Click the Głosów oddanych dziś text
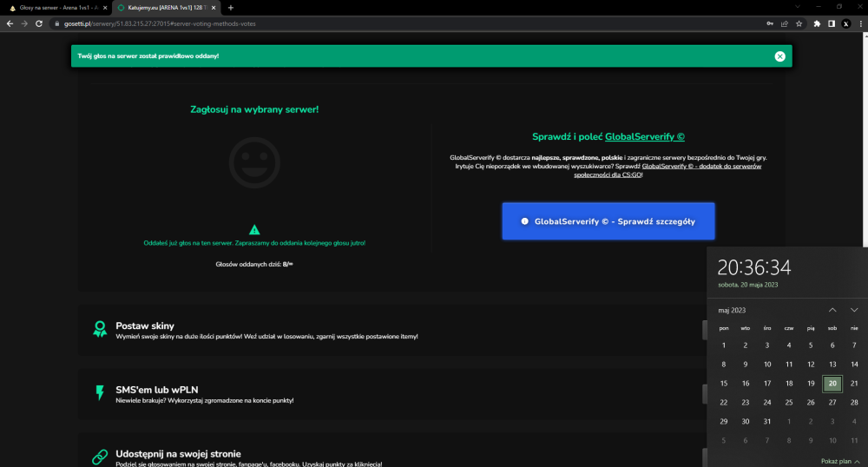Screen dimensions: 868x467 (x=254, y=265)
